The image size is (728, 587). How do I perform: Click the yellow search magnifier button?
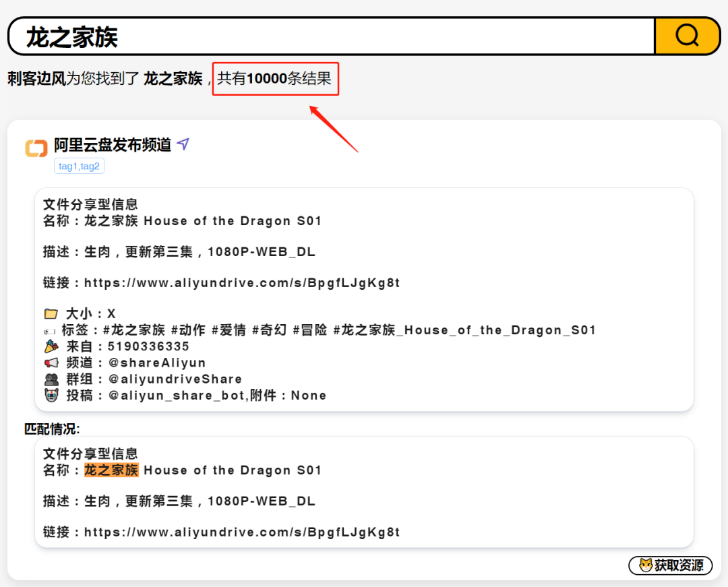click(687, 36)
